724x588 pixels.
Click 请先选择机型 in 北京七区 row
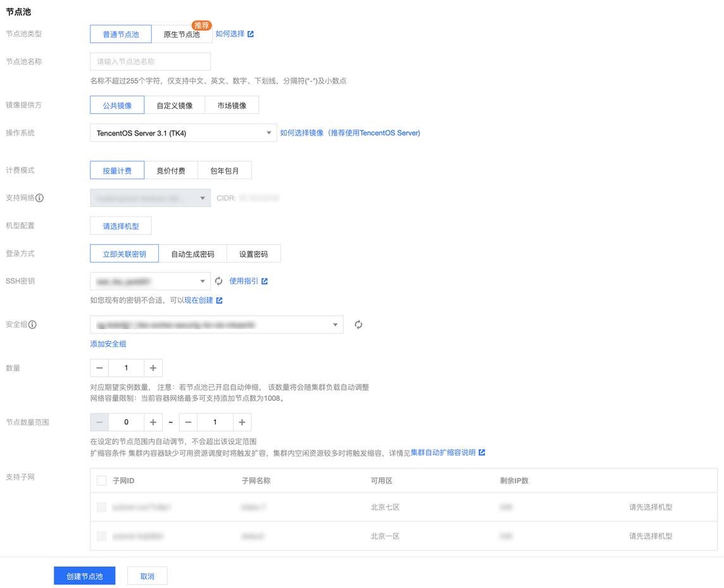coord(651,507)
